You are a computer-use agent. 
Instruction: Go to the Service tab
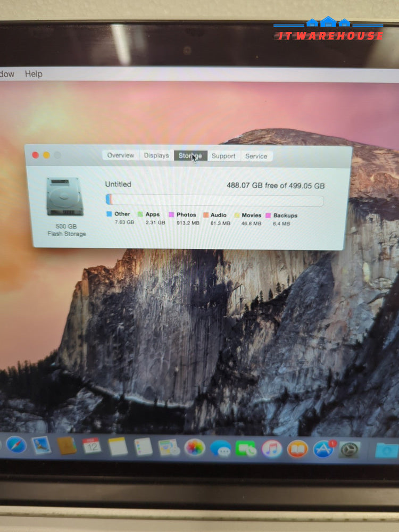click(256, 156)
